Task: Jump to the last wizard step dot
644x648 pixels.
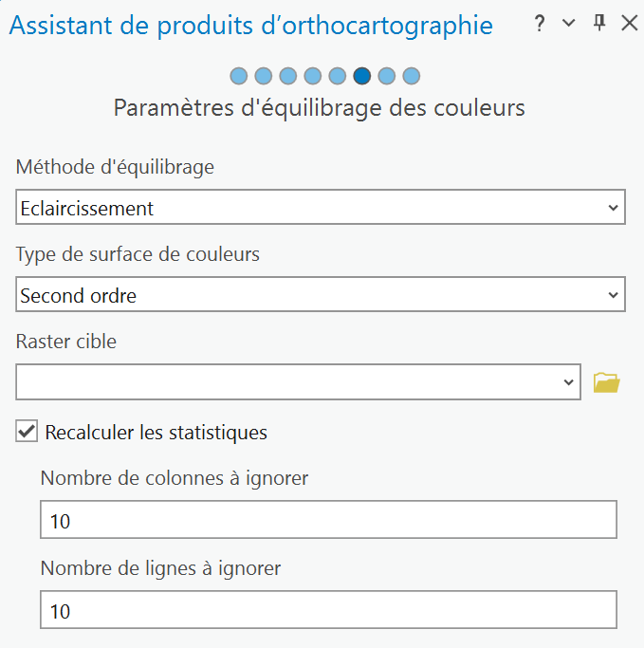Action: point(411,76)
